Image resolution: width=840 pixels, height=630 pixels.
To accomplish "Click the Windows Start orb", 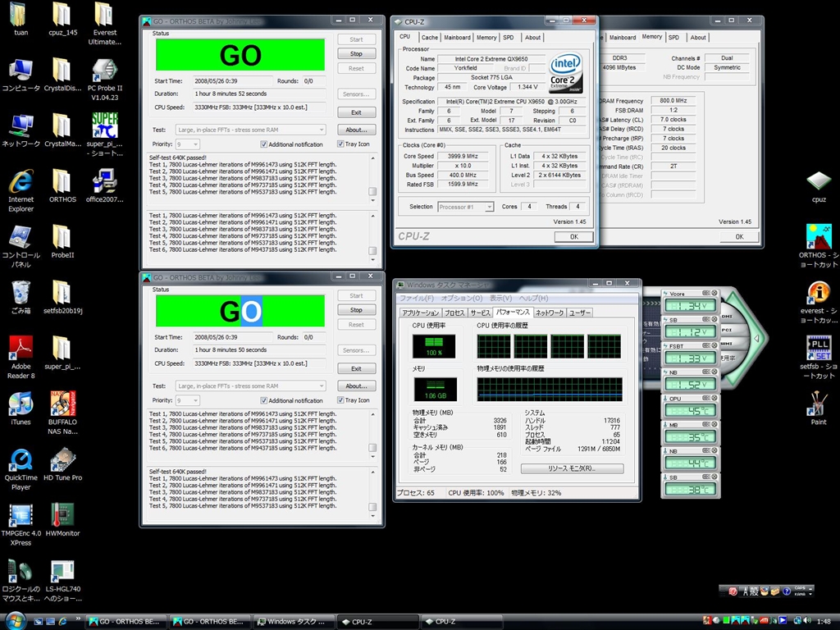I will [16, 621].
